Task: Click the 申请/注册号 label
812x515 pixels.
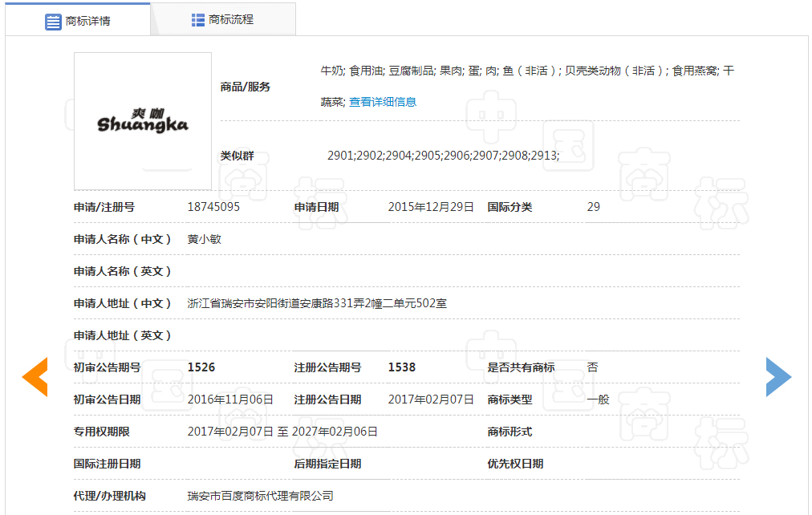Action: coord(104,207)
